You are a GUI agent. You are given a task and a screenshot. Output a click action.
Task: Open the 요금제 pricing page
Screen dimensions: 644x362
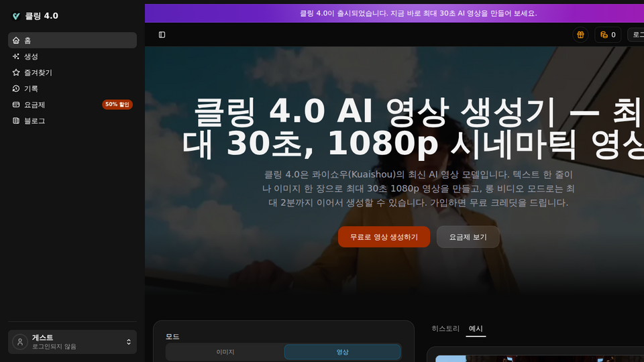(x=72, y=105)
